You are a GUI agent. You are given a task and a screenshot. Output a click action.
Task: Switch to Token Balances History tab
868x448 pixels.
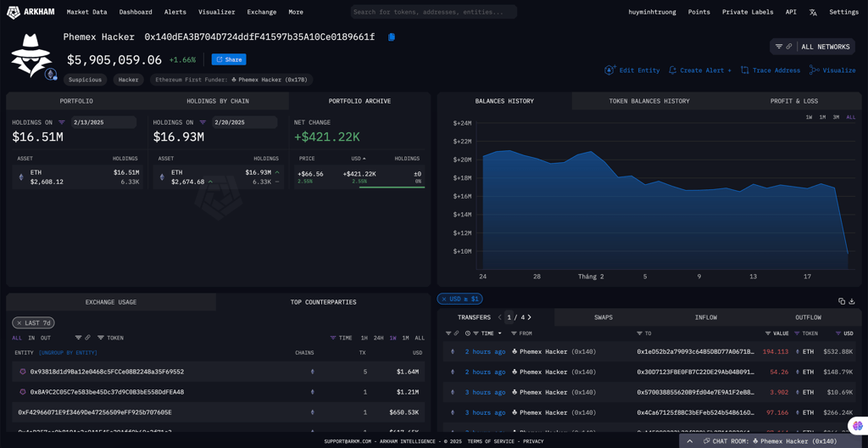point(649,101)
